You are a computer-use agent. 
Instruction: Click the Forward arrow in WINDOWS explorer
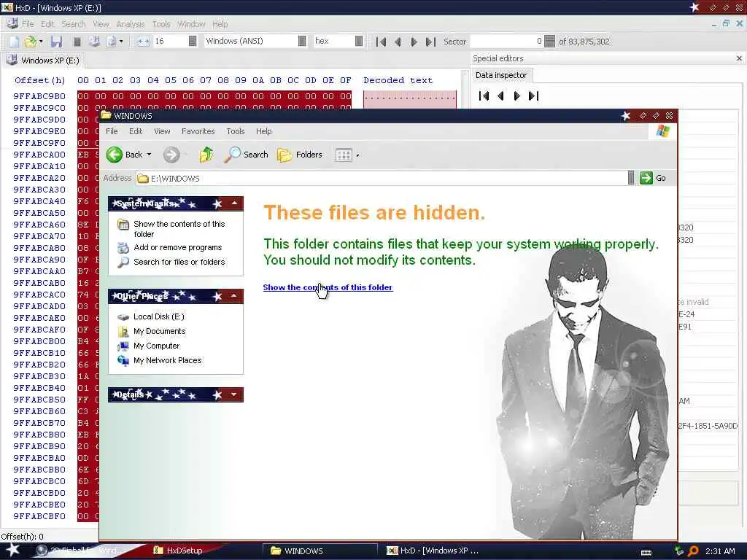[171, 155]
